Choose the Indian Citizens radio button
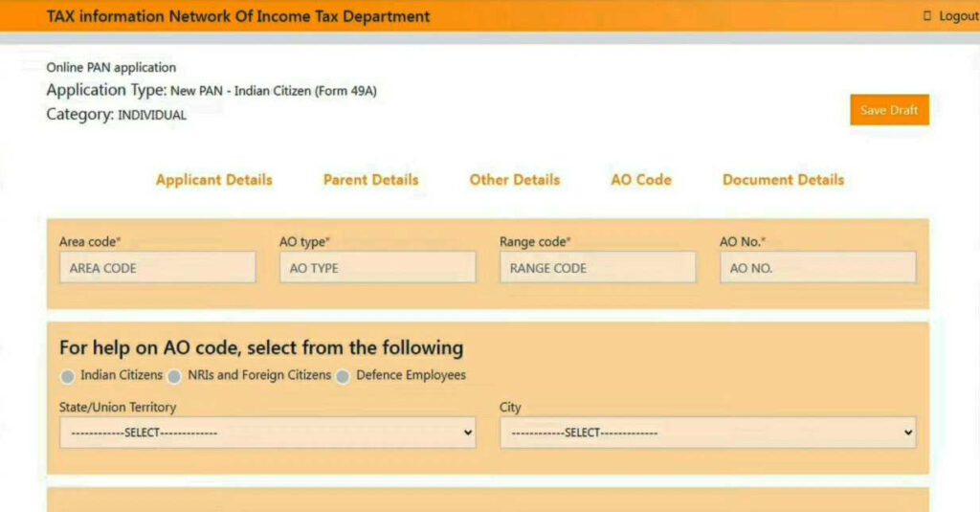The height and width of the screenshot is (512, 980). [68, 376]
